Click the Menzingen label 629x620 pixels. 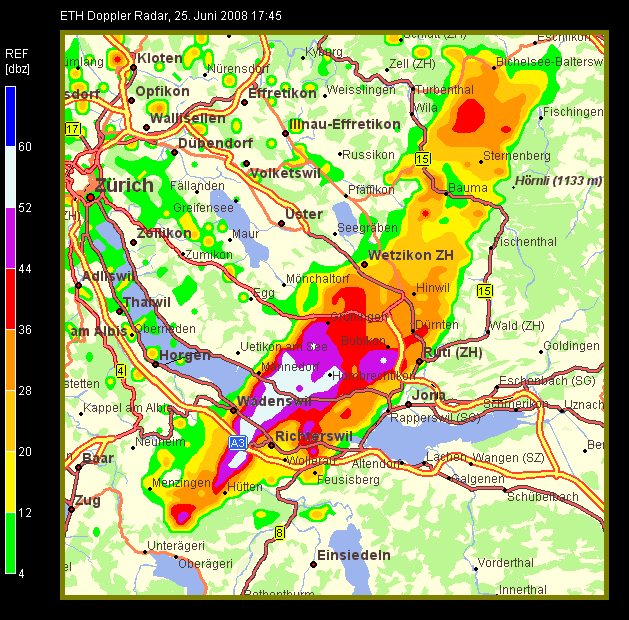(181, 483)
